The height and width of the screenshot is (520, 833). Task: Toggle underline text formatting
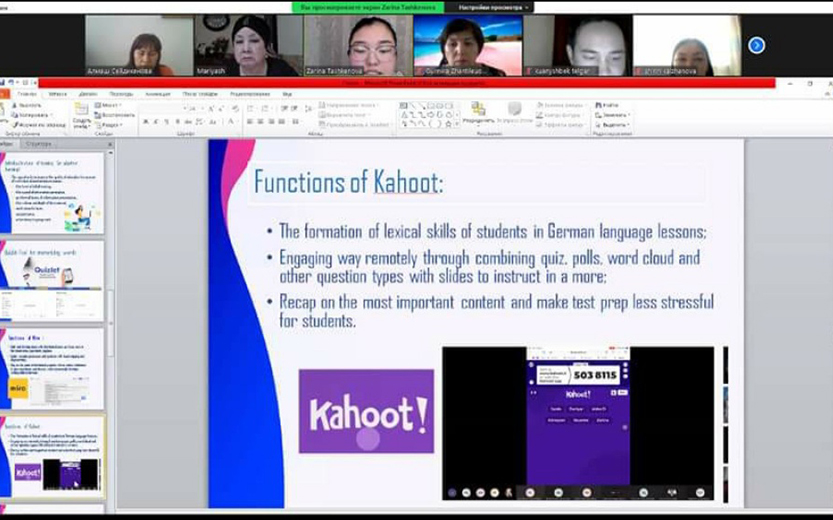[166, 121]
